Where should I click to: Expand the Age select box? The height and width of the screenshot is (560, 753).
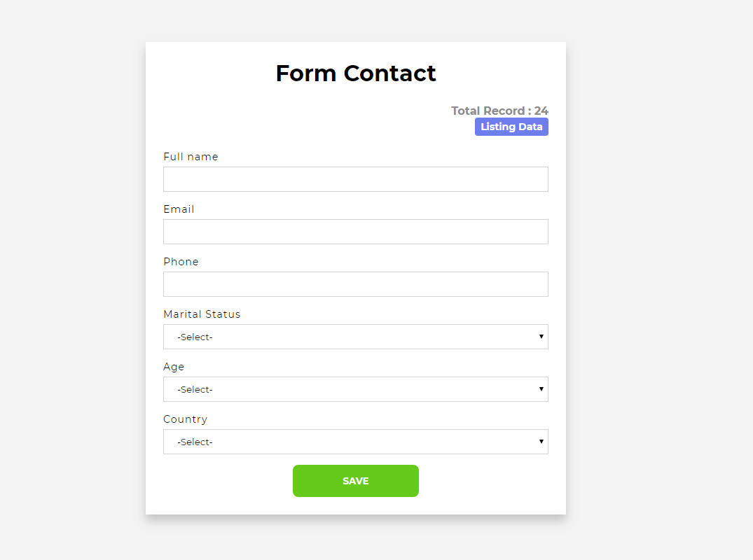(x=355, y=389)
